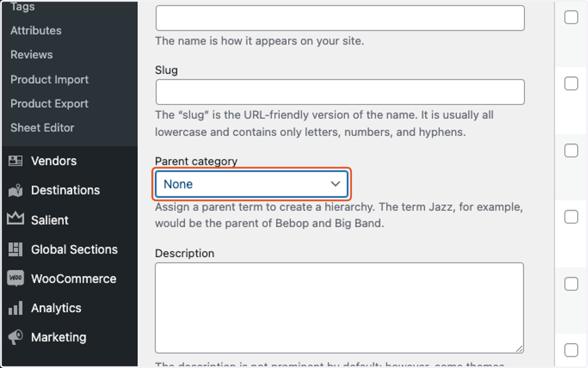This screenshot has height=368, width=588.
Task: Open the Salient menu label
Action: (x=49, y=220)
